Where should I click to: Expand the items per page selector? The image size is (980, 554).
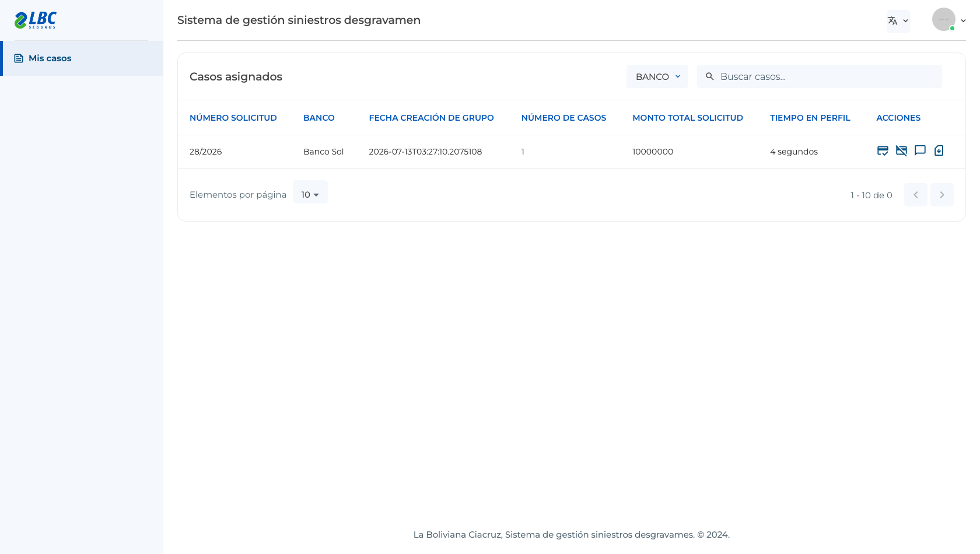click(x=310, y=194)
